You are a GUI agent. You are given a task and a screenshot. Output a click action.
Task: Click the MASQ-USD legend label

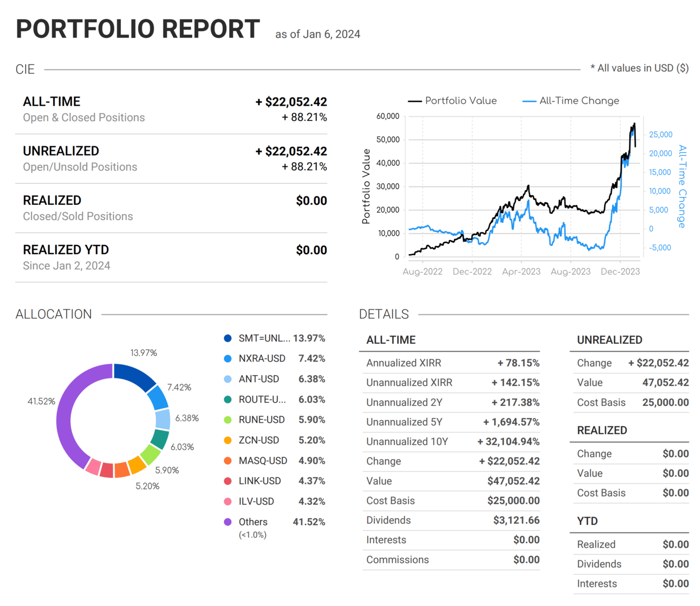[x=263, y=461]
